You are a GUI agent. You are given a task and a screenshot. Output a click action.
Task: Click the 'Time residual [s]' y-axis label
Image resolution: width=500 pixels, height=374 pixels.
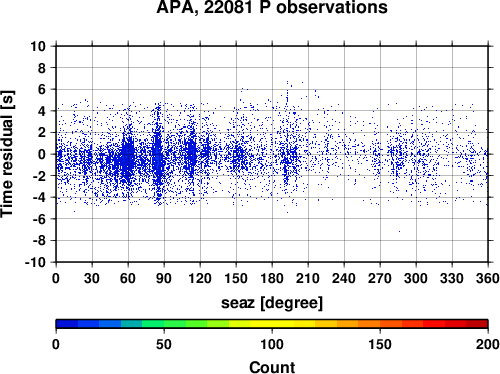tap(7, 154)
